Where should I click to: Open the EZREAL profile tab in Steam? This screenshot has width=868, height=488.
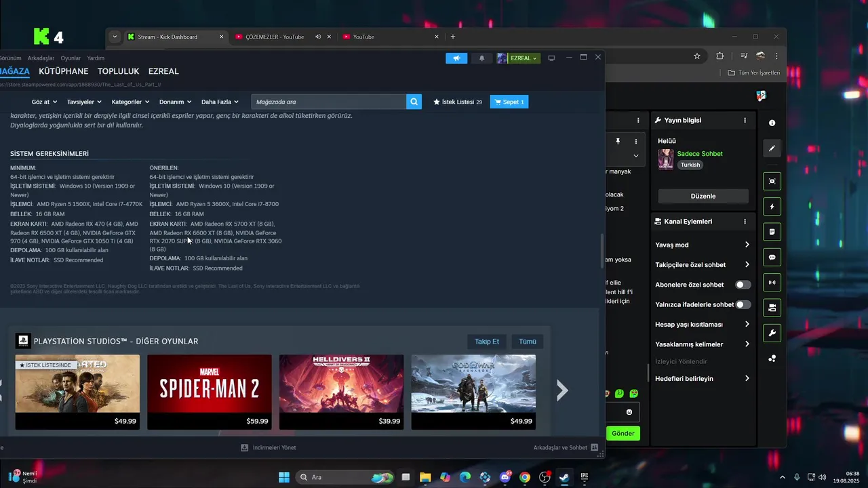point(163,71)
